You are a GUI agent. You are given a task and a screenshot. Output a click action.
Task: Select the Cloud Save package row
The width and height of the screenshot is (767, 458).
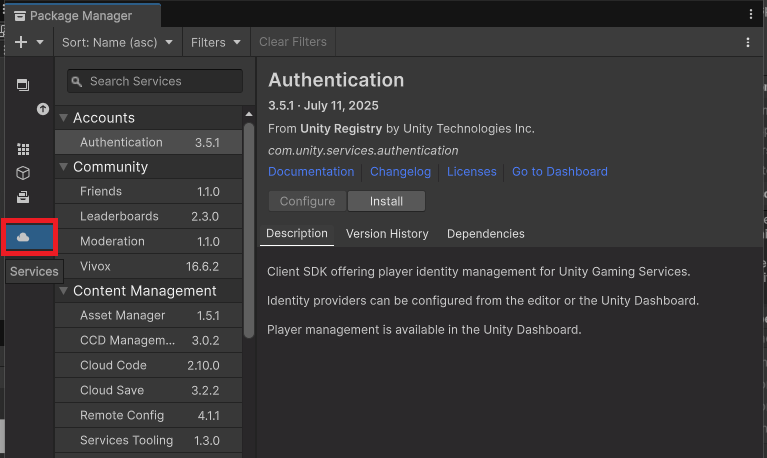coord(149,390)
